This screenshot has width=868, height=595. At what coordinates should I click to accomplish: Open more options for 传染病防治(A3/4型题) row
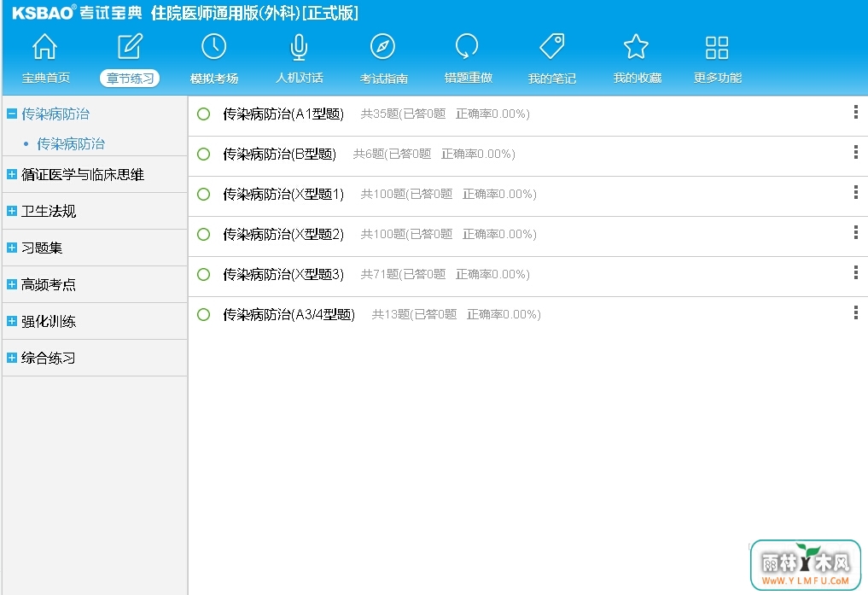(x=856, y=312)
